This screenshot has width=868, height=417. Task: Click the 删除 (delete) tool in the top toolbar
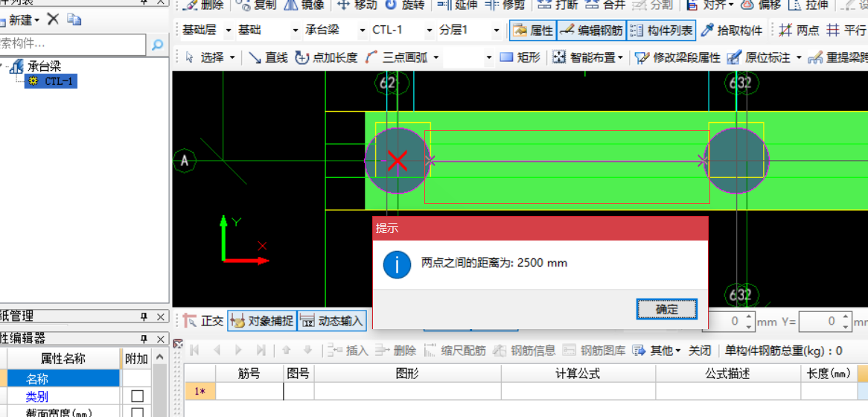pyautogui.click(x=202, y=5)
